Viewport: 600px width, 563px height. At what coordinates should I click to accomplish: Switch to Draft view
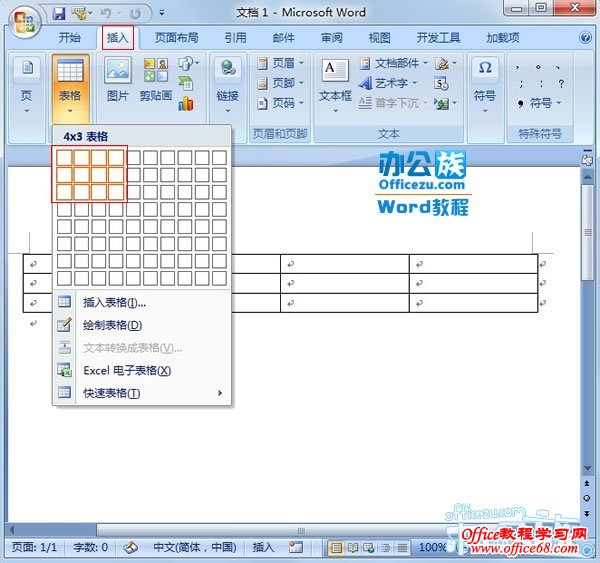402,548
